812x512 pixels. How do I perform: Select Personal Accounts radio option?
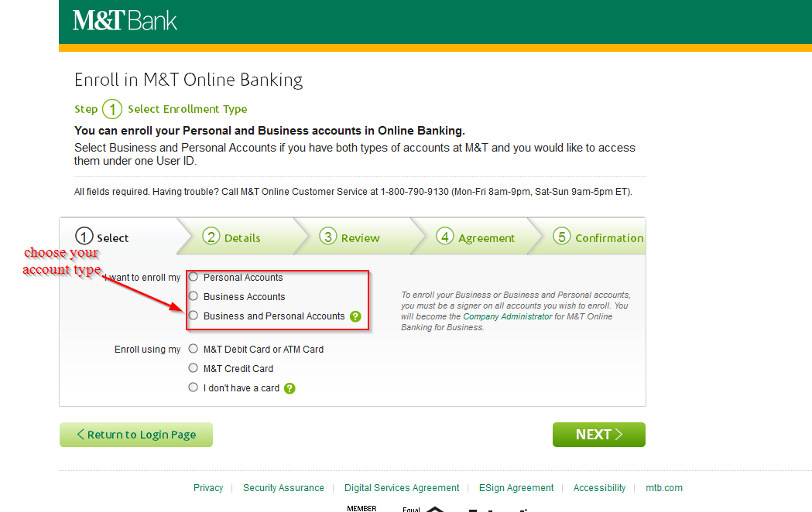tap(194, 277)
